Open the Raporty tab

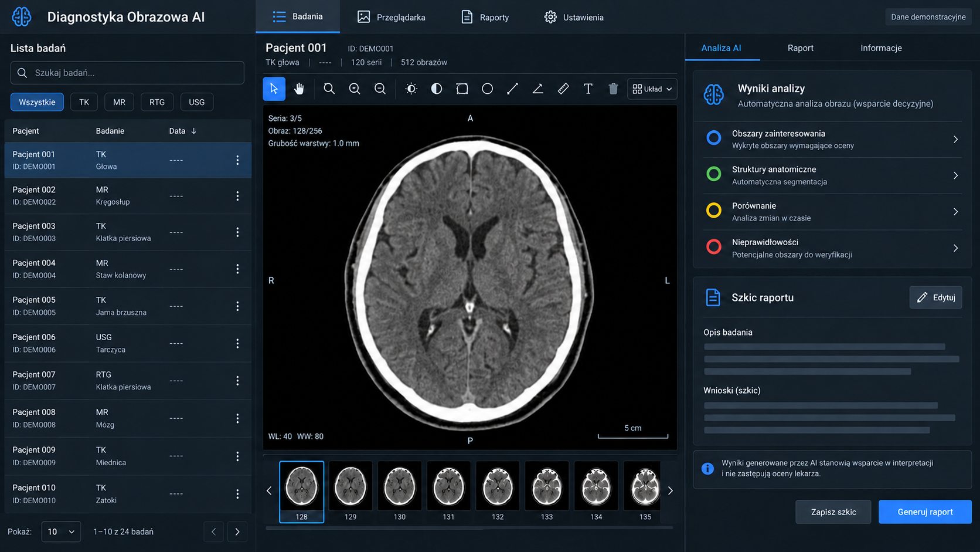click(x=485, y=17)
